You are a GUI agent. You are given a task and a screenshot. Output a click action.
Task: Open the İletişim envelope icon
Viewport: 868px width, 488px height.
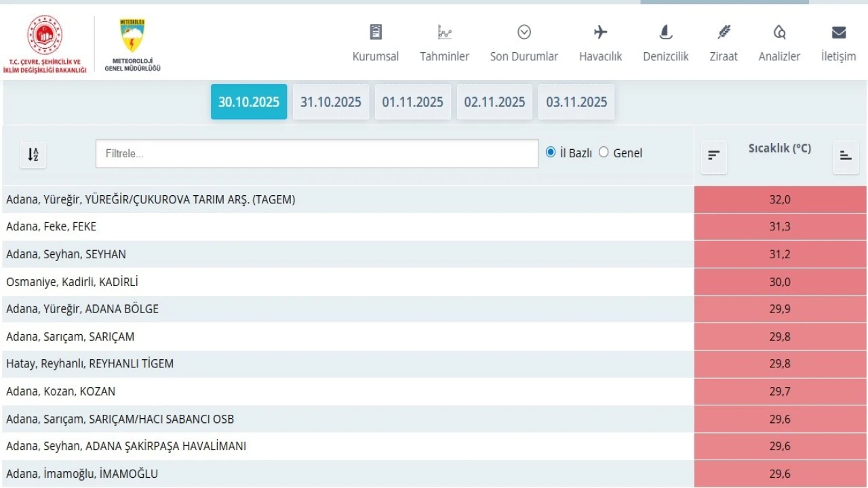[x=838, y=33]
